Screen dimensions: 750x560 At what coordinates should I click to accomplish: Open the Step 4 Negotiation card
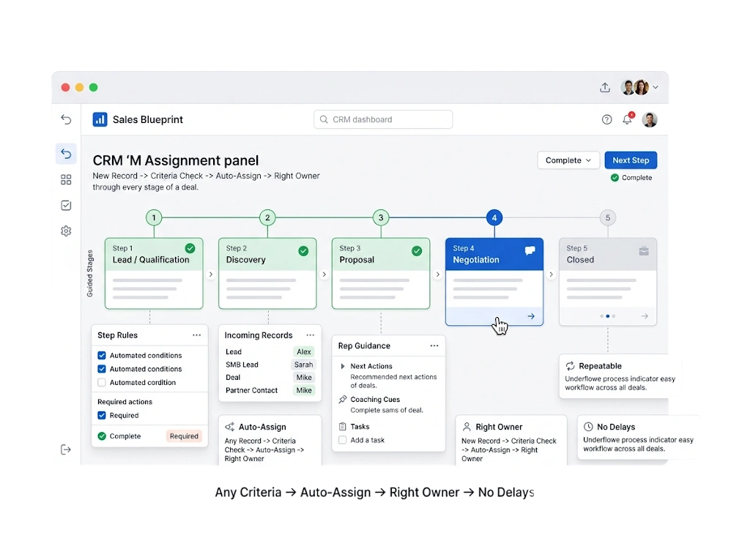point(494,282)
